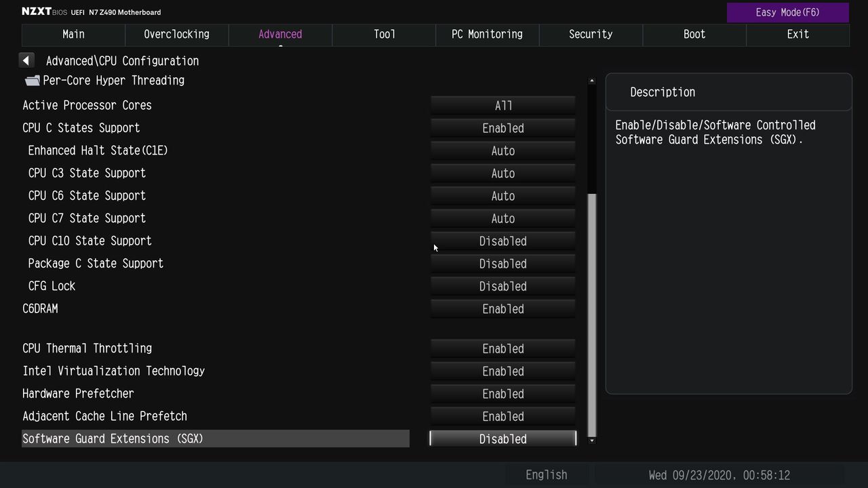Open CPU C3 State Support options
The height and width of the screenshot is (488, 868).
[503, 174]
